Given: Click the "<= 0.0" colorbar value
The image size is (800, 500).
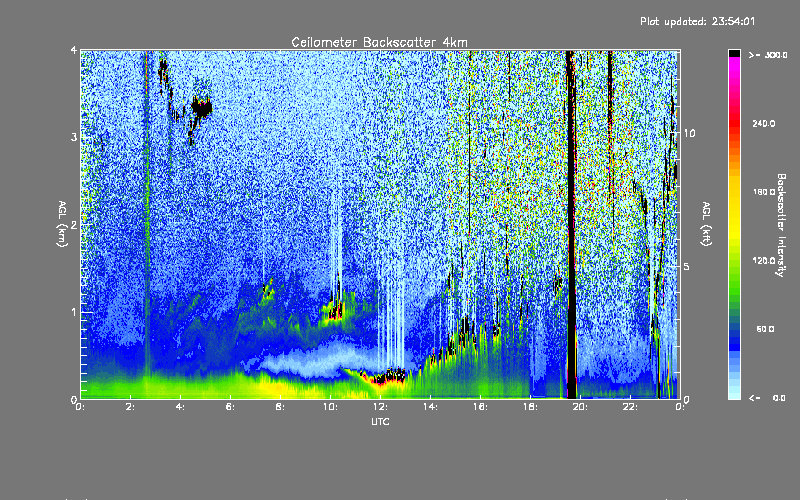Looking at the screenshot, I should (x=767, y=398).
